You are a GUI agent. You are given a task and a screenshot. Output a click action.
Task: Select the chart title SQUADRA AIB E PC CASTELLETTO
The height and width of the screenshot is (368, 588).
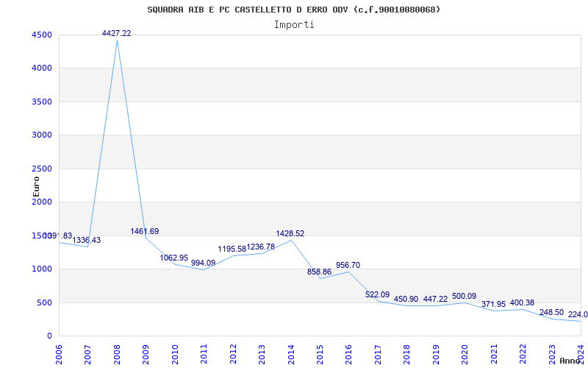click(x=293, y=10)
